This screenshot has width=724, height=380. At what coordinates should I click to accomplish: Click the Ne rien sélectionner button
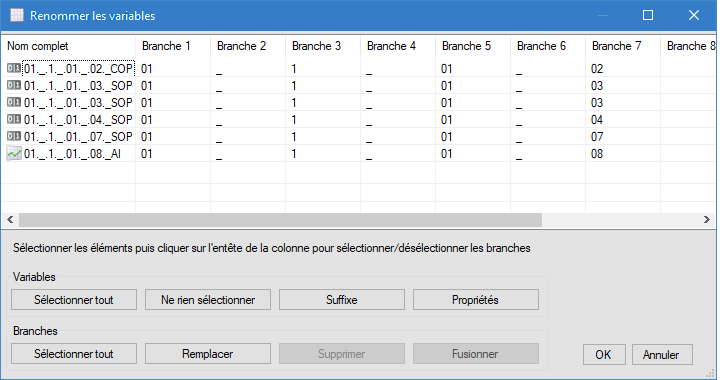[x=208, y=300]
